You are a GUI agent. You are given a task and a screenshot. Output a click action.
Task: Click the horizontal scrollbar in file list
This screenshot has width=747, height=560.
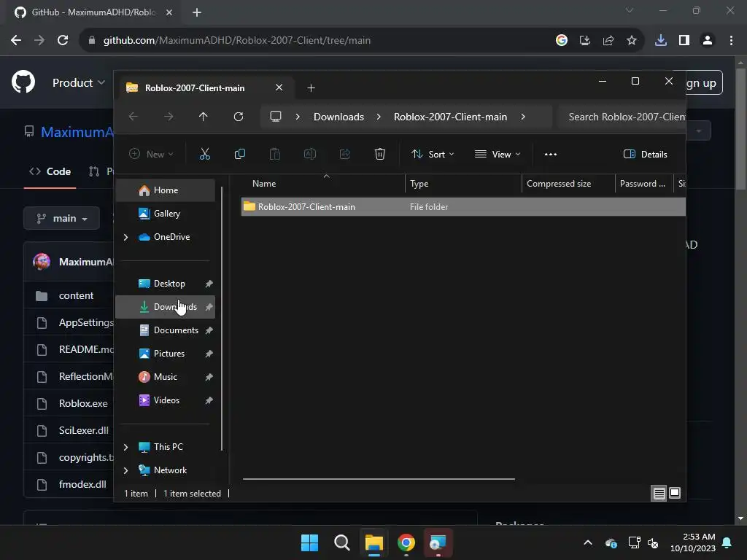pyautogui.click(x=379, y=479)
